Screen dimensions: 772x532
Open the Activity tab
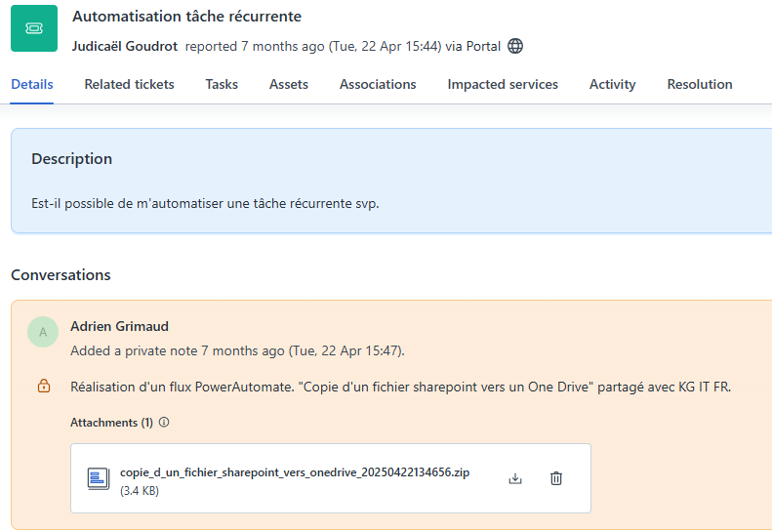[612, 85]
